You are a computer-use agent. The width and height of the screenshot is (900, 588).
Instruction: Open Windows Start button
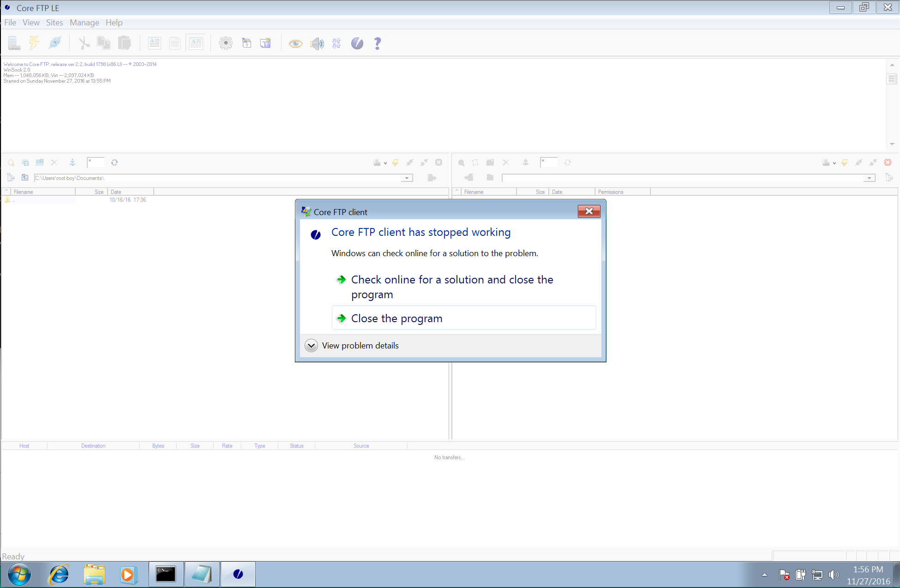coord(19,575)
